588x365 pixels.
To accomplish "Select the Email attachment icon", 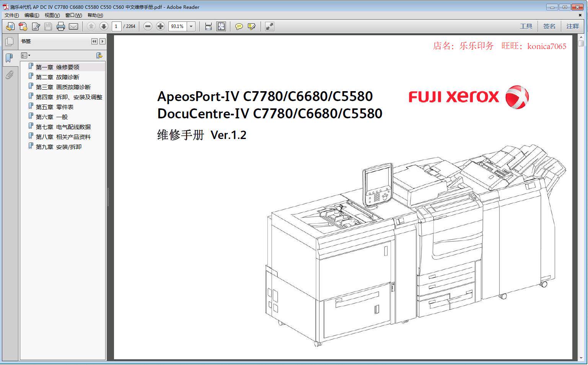I will coord(73,26).
